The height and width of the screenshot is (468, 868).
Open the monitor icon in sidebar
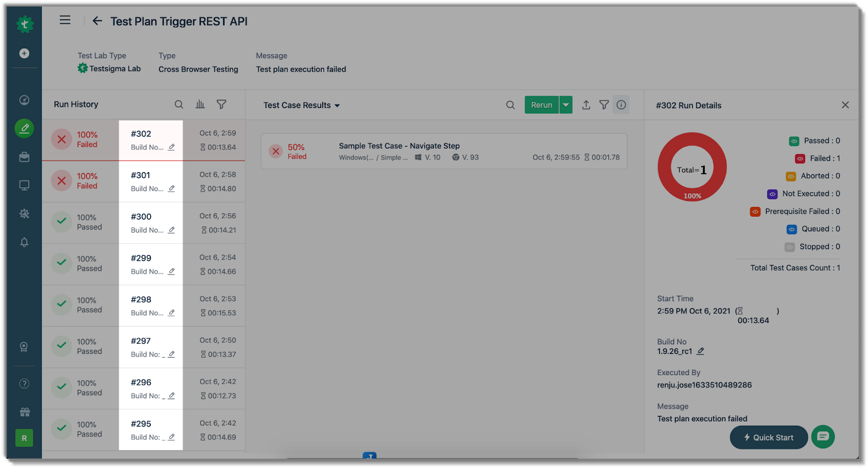pos(24,185)
